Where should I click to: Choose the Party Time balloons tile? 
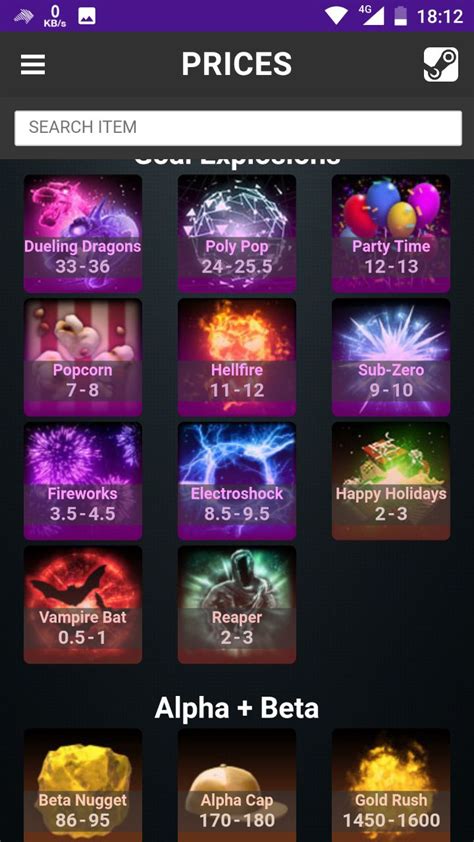point(391,234)
